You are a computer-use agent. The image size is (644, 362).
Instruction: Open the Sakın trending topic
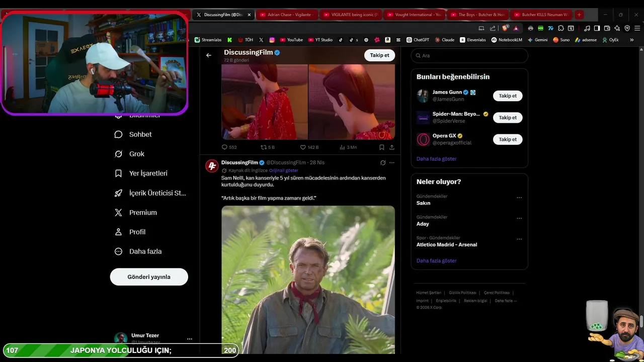pyautogui.click(x=423, y=203)
